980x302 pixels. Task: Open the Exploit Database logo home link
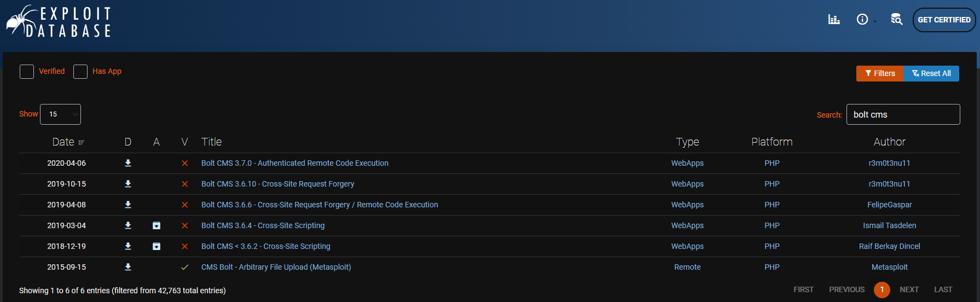(x=59, y=21)
